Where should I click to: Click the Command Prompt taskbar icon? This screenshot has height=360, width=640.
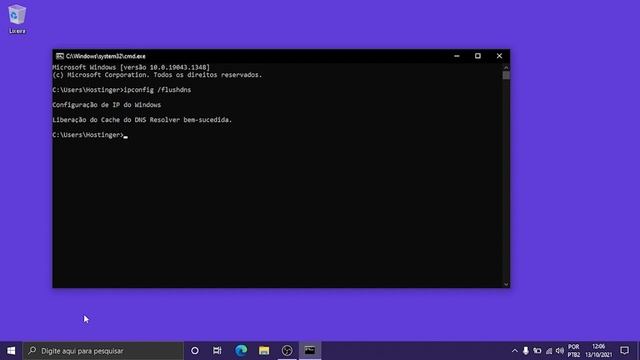coord(310,351)
